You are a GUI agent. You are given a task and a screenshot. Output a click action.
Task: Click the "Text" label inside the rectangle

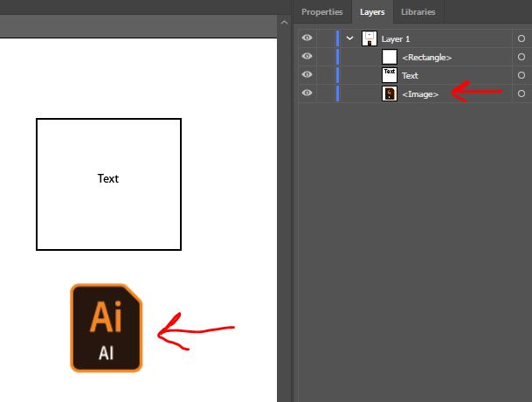pyautogui.click(x=108, y=178)
